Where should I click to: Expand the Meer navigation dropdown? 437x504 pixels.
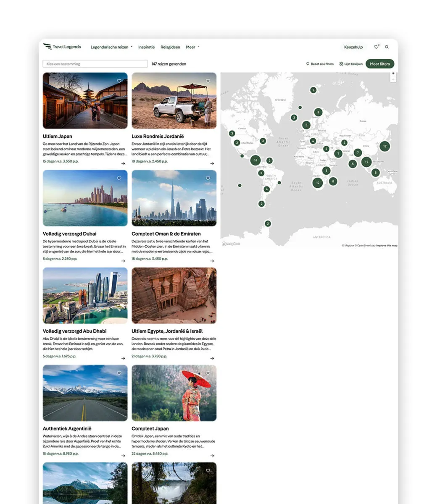click(x=192, y=47)
